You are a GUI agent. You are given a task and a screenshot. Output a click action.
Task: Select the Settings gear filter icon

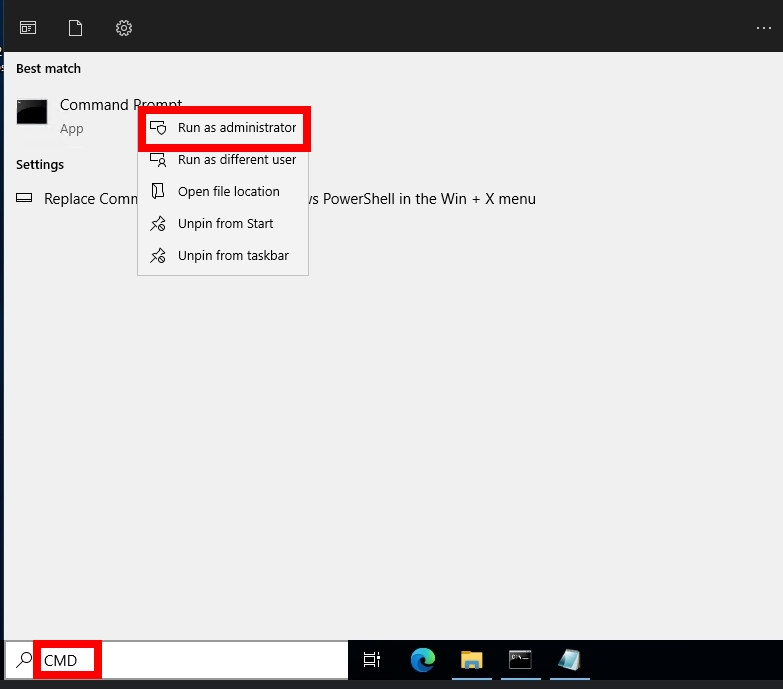tap(124, 28)
